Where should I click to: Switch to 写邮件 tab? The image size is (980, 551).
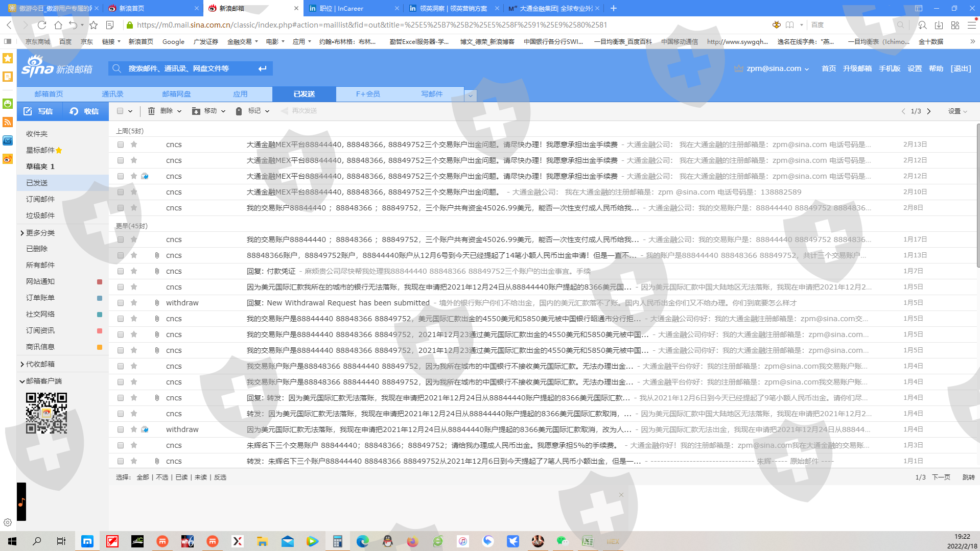click(x=432, y=94)
